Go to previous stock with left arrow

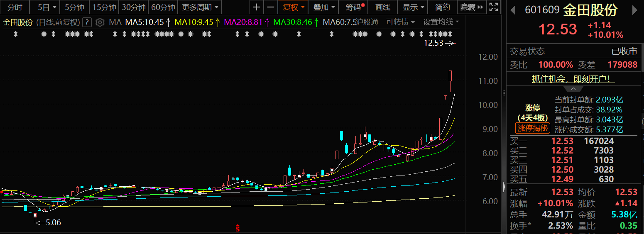point(513,10)
